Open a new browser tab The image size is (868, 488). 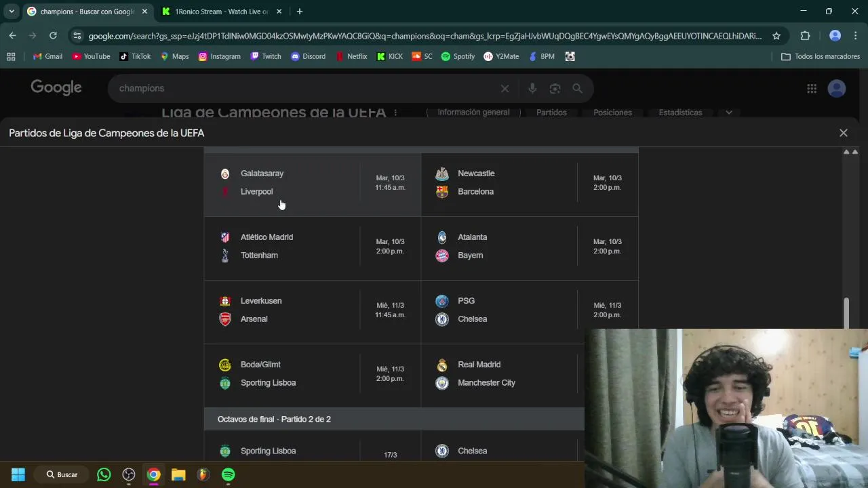pos(300,12)
